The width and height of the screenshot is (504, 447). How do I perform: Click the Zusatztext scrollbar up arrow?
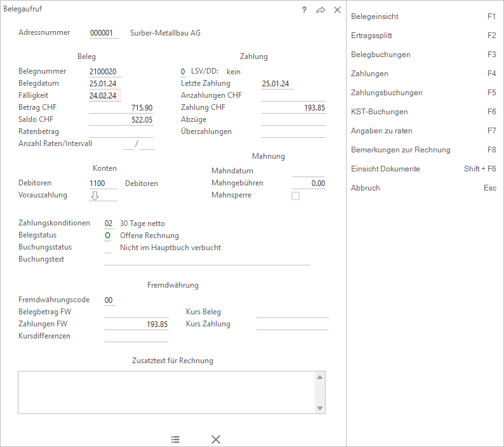pos(320,377)
